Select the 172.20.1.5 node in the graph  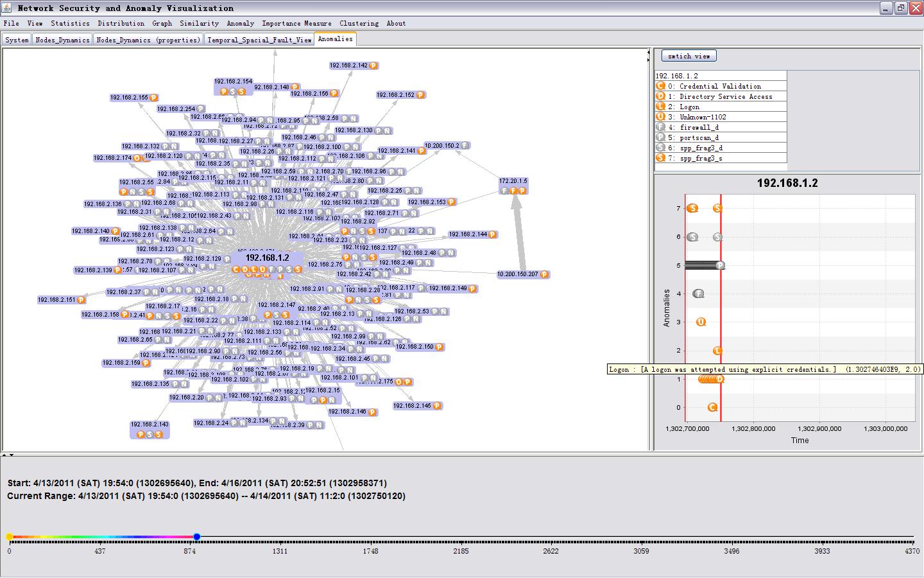[513, 181]
